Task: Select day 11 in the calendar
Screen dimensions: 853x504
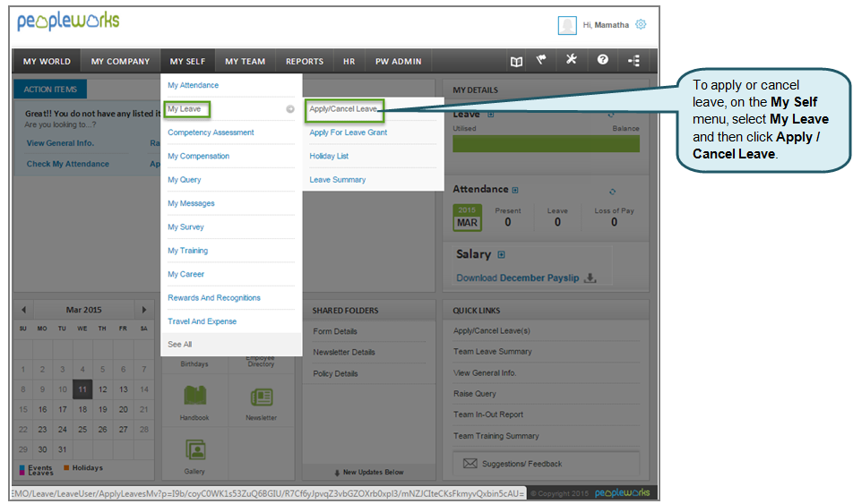Action: coord(82,389)
